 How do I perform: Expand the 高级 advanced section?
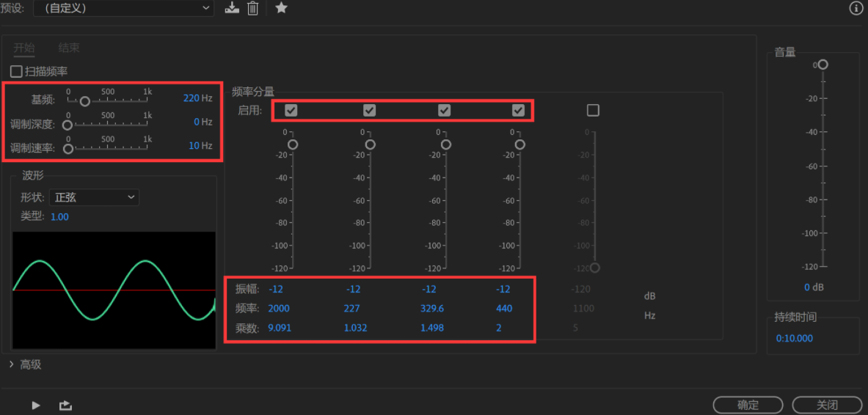pos(26,364)
